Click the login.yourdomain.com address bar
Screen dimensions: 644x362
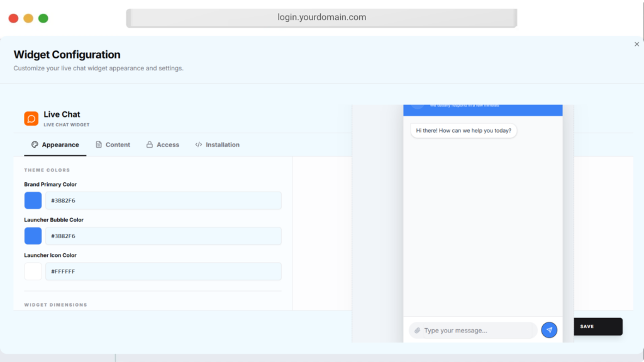[321, 18]
